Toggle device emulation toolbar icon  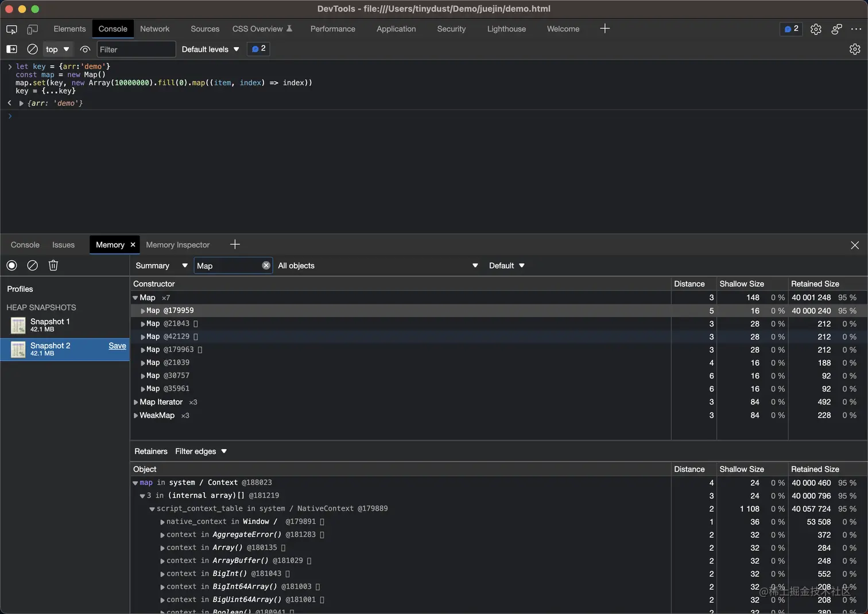tap(33, 29)
